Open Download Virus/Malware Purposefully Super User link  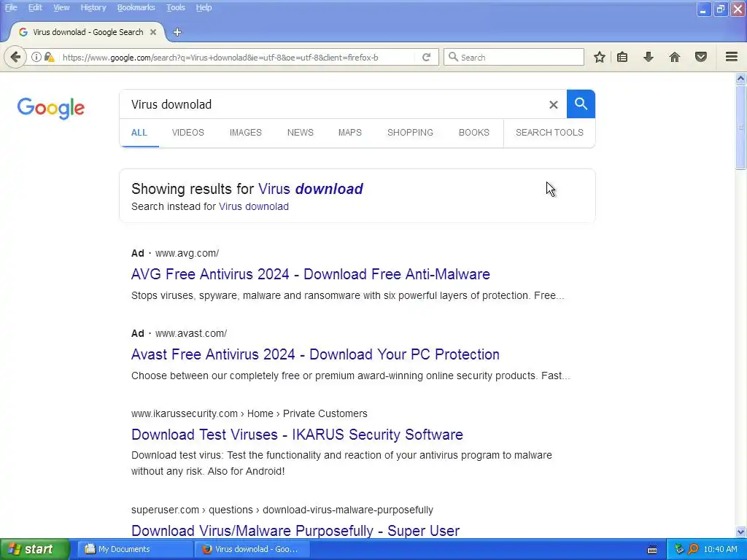295,531
